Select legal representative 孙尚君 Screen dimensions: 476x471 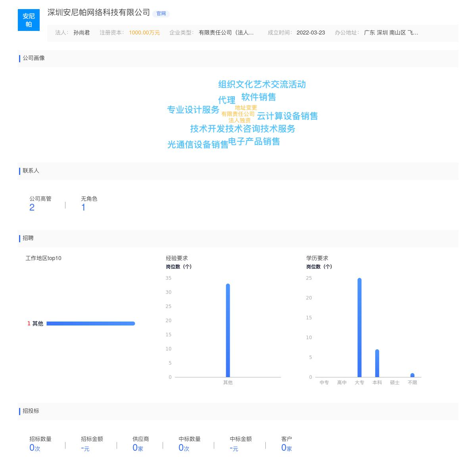pyautogui.click(x=82, y=33)
